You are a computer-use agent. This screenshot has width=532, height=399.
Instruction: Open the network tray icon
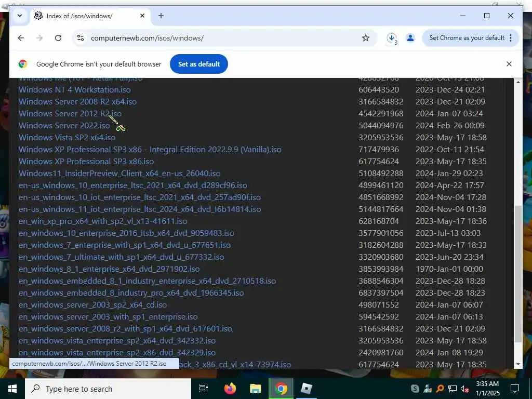(453, 389)
